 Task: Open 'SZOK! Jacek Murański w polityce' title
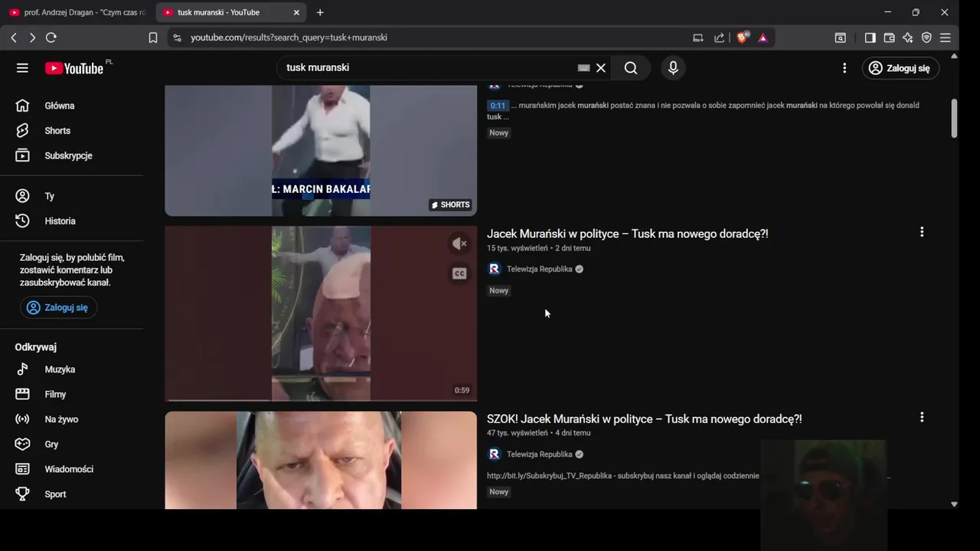click(x=644, y=419)
